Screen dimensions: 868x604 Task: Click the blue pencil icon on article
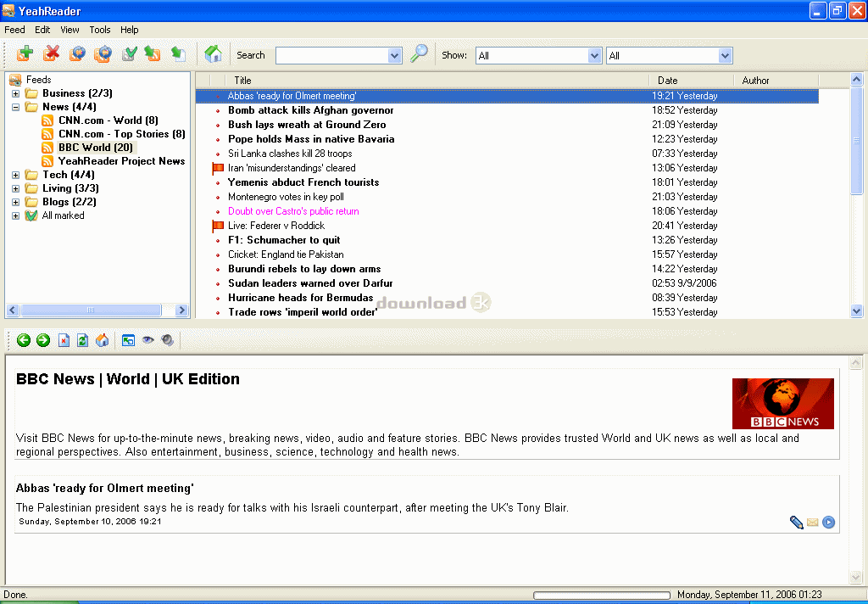point(796,523)
